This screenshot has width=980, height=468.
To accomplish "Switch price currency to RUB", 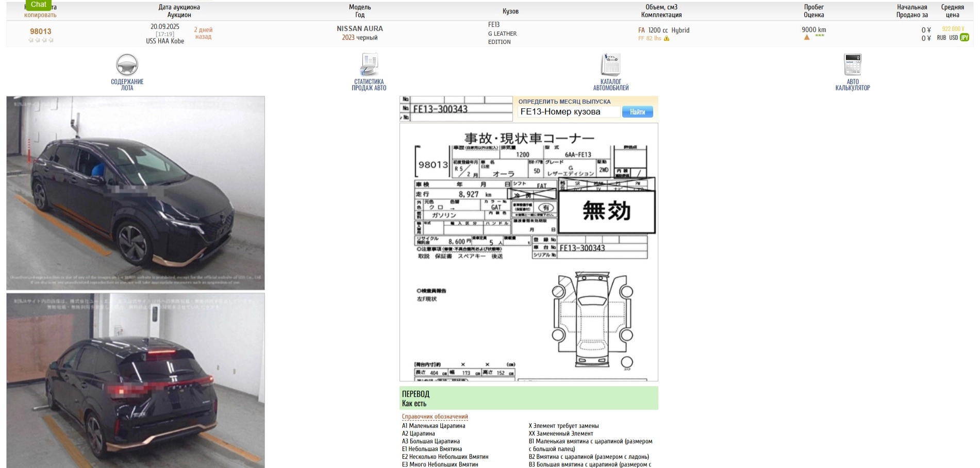I will pyautogui.click(x=941, y=38).
